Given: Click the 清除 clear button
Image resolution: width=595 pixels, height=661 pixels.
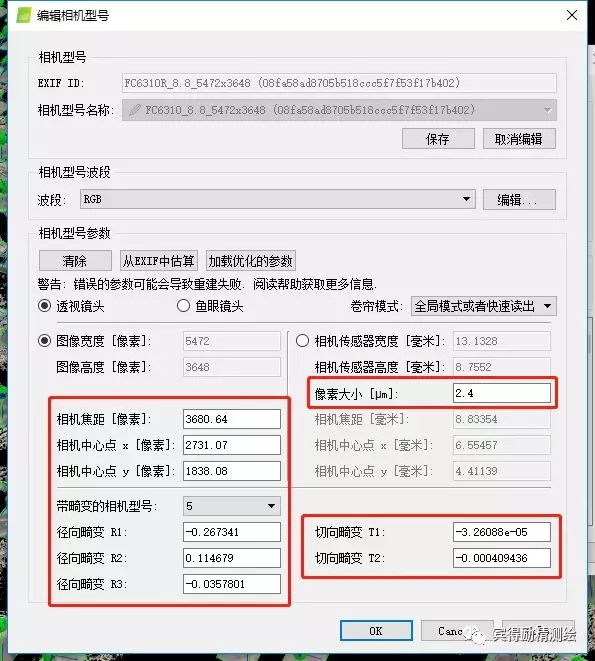Looking at the screenshot, I should (x=75, y=261).
